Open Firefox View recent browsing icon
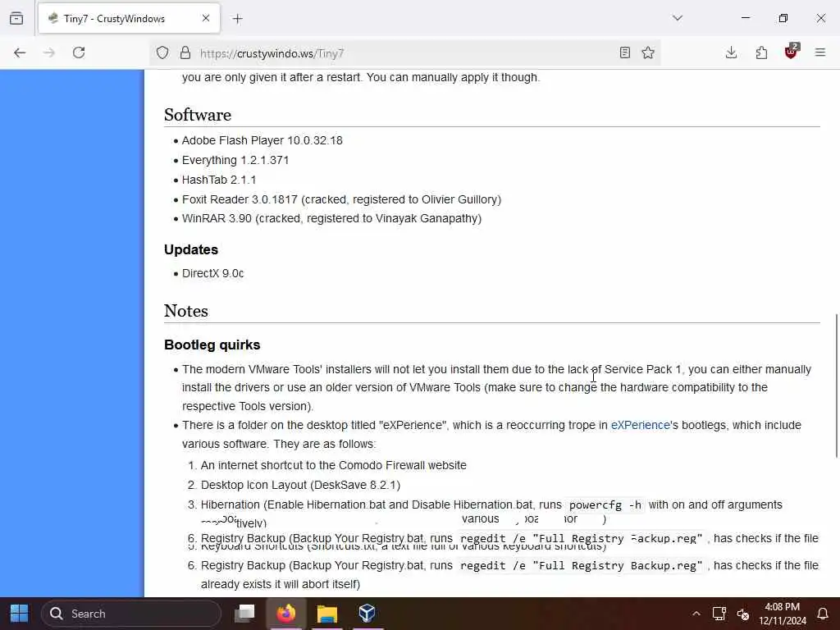Image resolution: width=840 pixels, height=630 pixels. (x=16, y=19)
